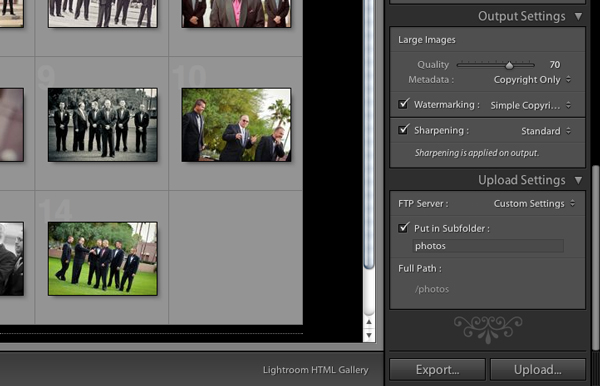Select thumbnail 14 groomsmen on grass
The height and width of the screenshot is (386, 600).
click(x=103, y=259)
